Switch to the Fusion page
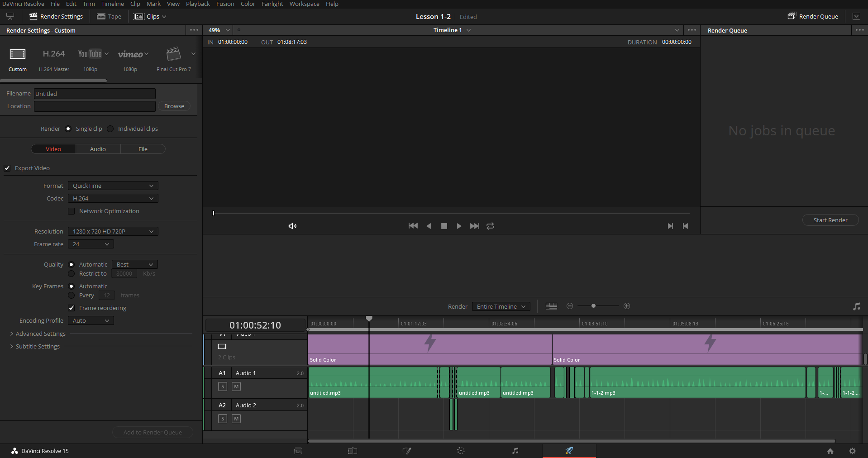868x458 pixels. (x=407, y=451)
